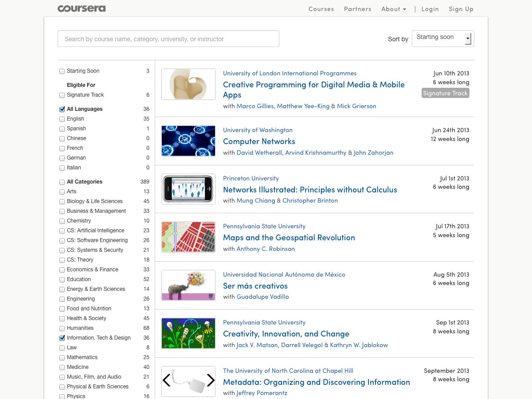Open the Ser más creativos elephant thumbnail
The width and height of the screenshot is (532, 399).
188,285
